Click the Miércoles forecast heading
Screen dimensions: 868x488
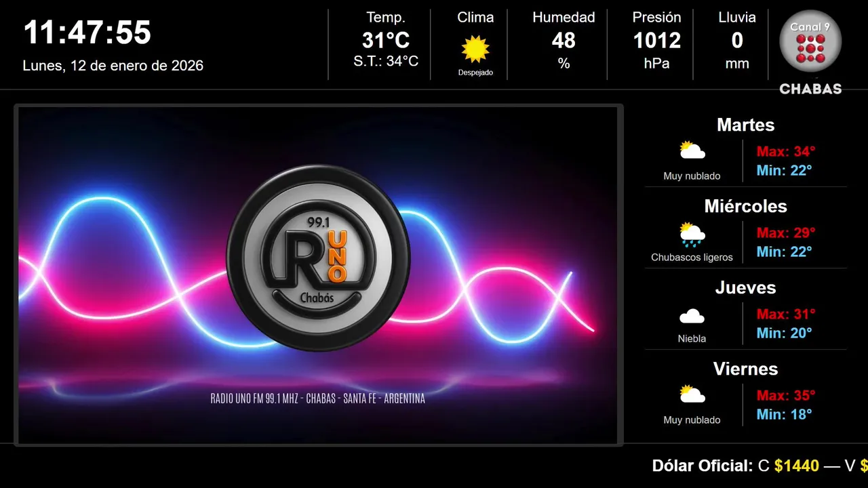745,206
